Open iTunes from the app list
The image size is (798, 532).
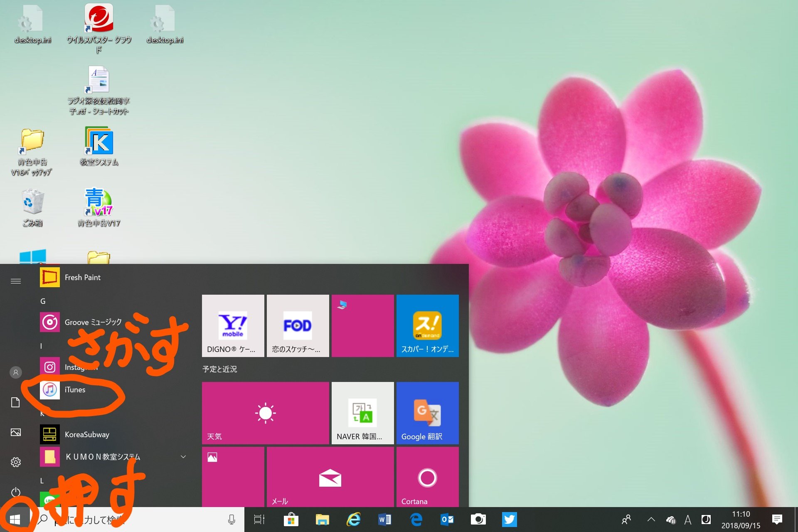75,390
